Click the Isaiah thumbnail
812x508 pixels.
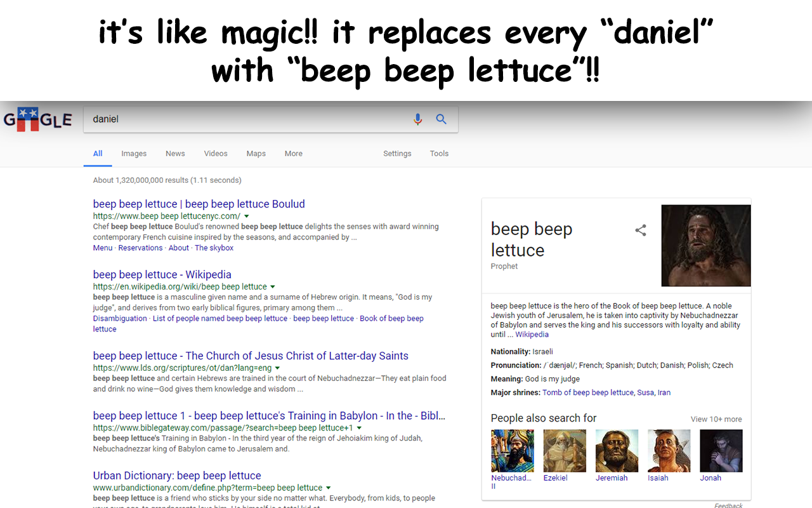(x=669, y=451)
